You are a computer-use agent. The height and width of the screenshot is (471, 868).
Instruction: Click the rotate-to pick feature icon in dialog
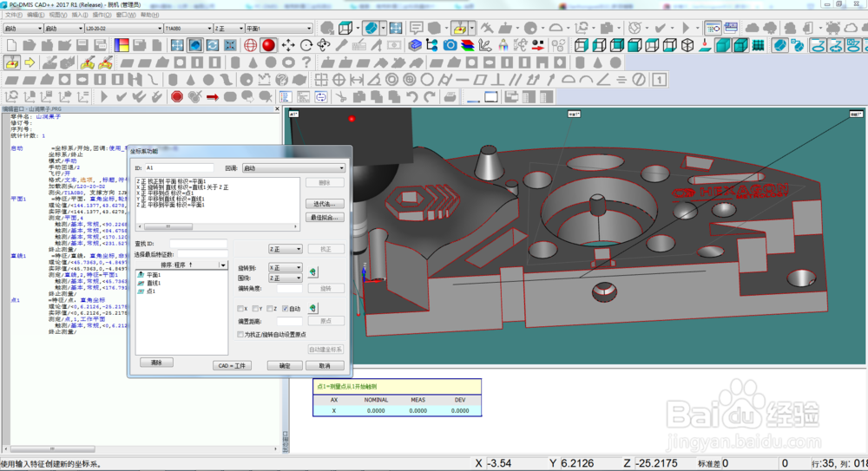[312, 271]
